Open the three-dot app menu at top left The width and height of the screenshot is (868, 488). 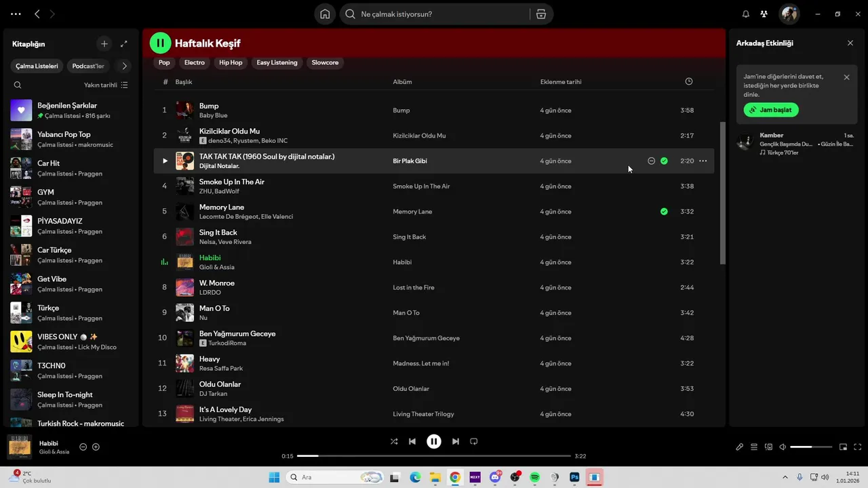pos(16,14)
